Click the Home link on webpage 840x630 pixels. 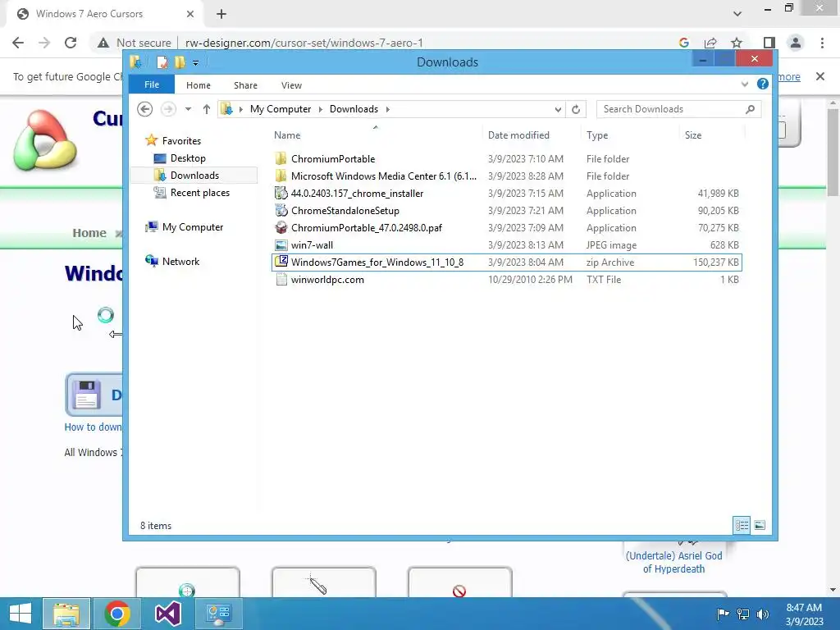(x=89, y=233)
